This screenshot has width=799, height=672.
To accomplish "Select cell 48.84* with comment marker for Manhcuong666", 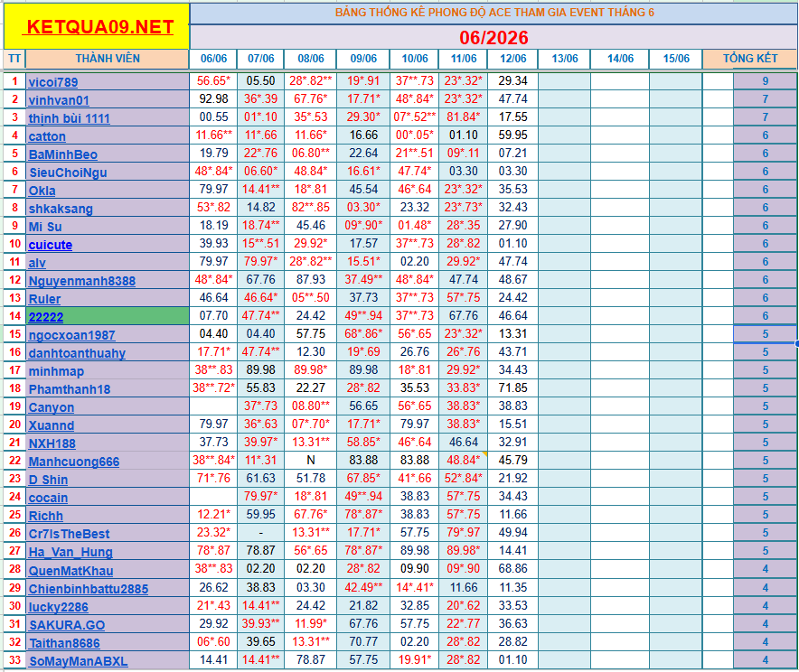I will (x=463, y=461).
